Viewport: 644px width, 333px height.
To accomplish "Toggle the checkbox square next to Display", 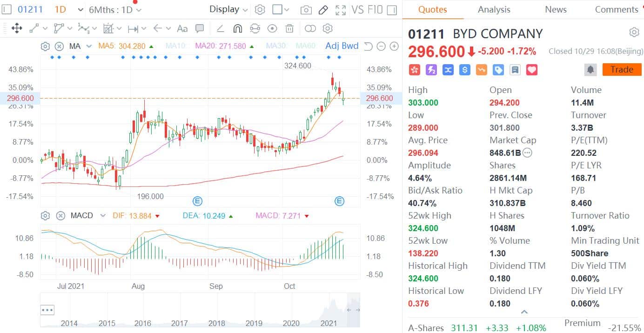I will [277, 9].
